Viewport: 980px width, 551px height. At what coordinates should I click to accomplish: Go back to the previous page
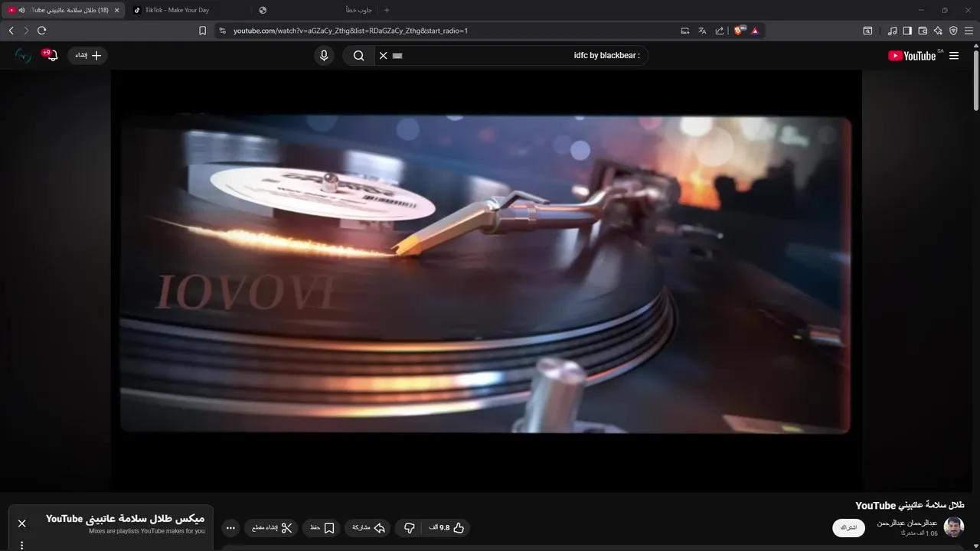[x=11, y=31]
